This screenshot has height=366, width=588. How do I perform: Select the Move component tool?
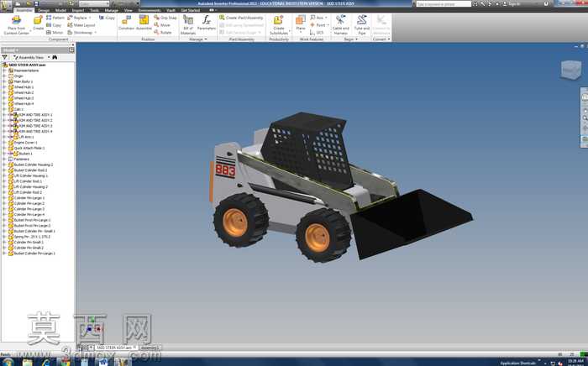coord(162,25)
